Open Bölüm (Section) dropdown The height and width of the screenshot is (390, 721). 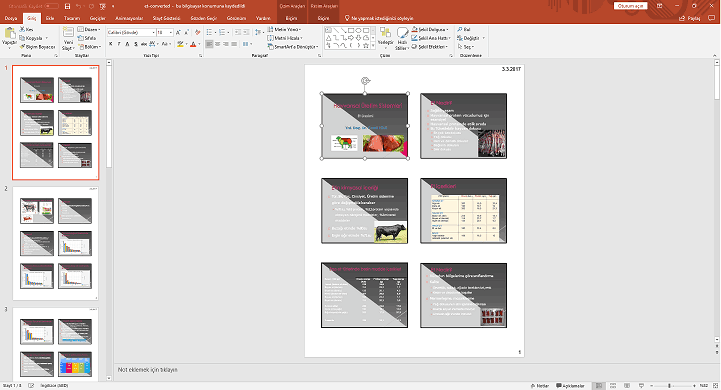click(x=89, y=47)
